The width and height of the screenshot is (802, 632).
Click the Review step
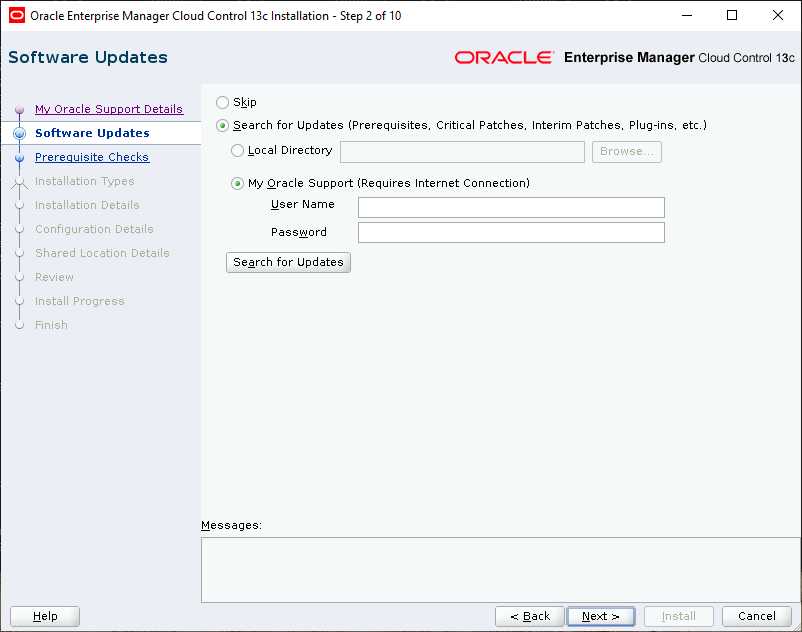54,277
